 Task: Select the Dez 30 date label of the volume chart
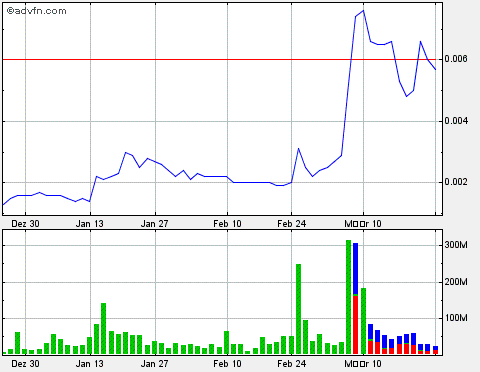tap(25, 364)
